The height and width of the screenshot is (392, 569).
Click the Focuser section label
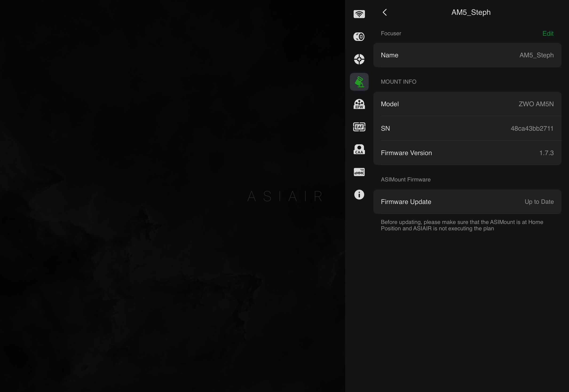(x=391, y=33)
